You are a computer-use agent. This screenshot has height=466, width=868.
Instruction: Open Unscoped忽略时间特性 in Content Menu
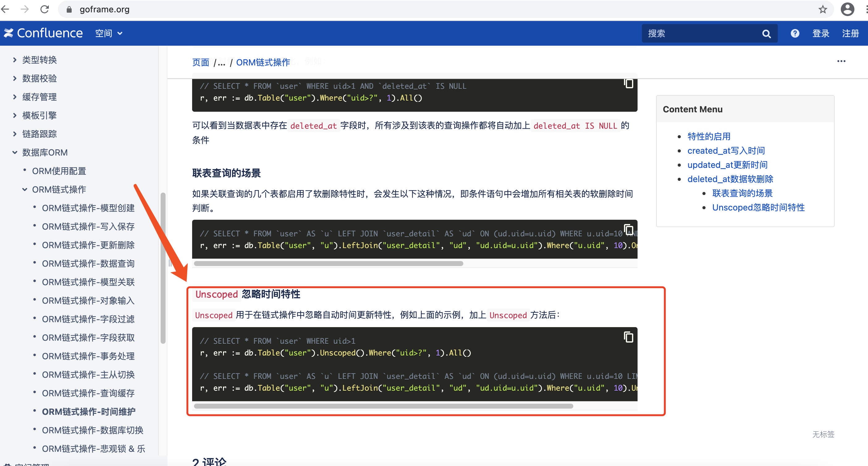coord(758,207)
